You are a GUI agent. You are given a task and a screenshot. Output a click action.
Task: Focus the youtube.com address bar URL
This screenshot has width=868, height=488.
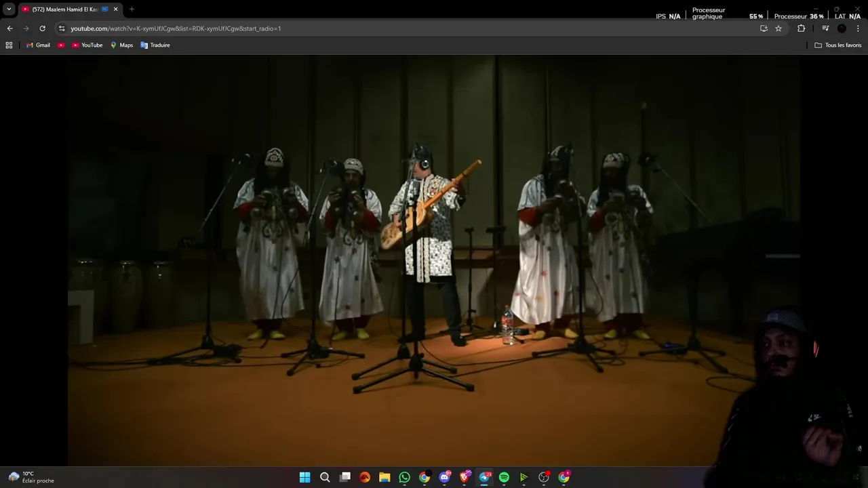pos(176,28)
